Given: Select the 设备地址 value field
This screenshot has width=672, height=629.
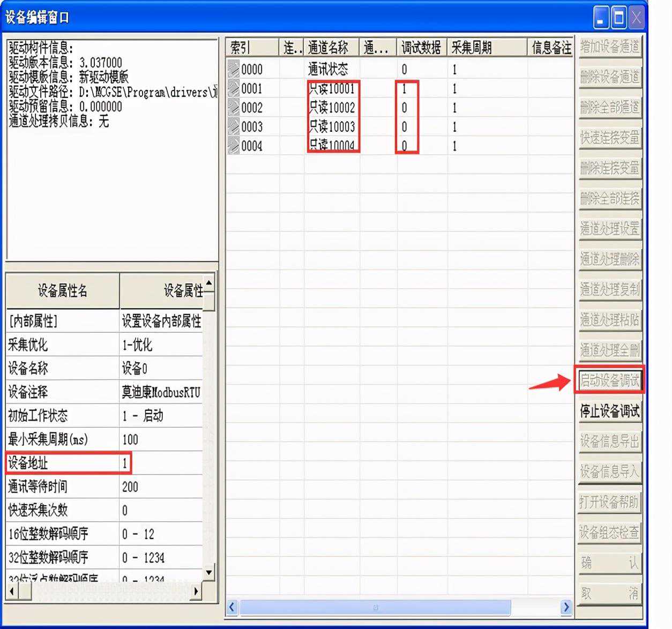Looking at the screenshot, I should [x=161, y=463].
